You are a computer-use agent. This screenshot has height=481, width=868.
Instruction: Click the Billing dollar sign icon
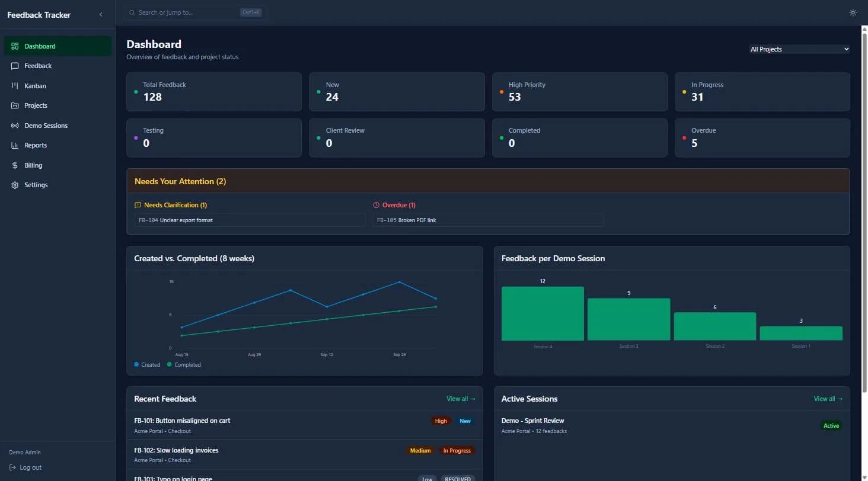click(15, 165)
